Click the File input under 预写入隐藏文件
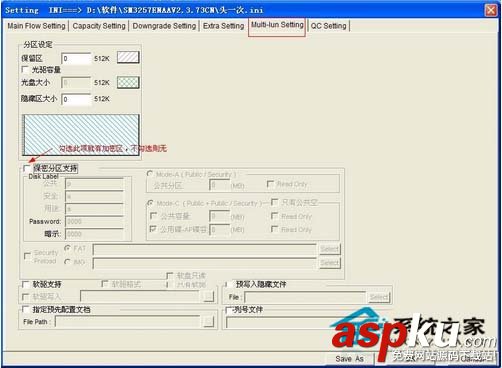 click(305, 297)
